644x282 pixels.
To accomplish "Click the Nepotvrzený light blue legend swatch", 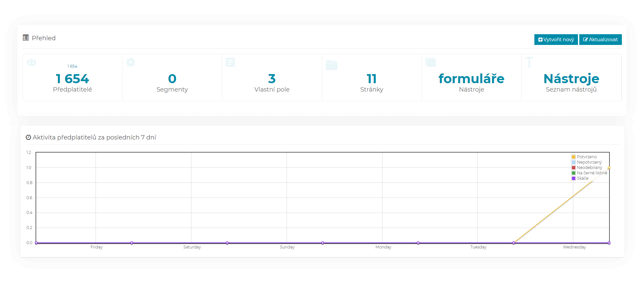I will pos(574,162).
